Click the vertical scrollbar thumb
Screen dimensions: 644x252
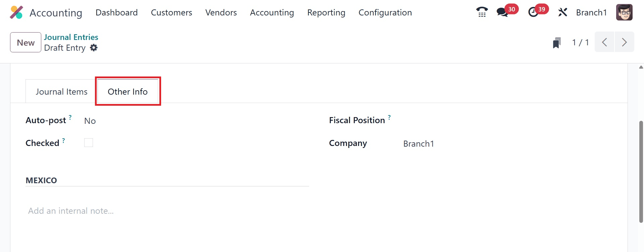(641, 171)
